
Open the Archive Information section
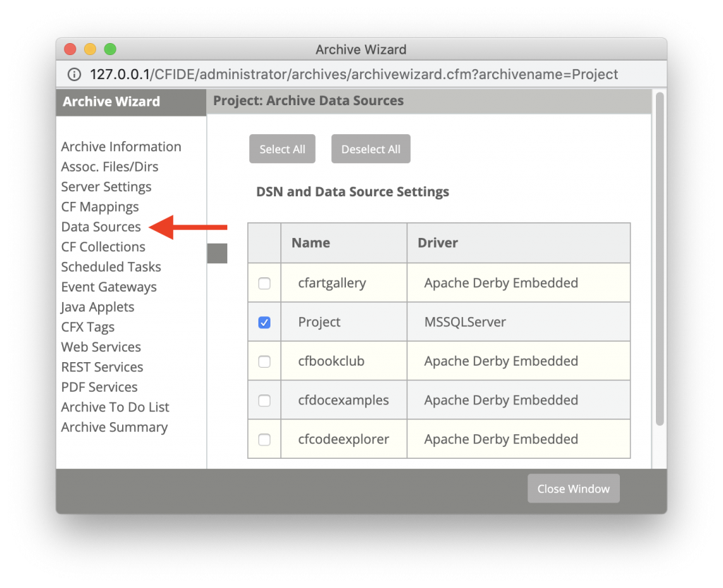(121, 147)
